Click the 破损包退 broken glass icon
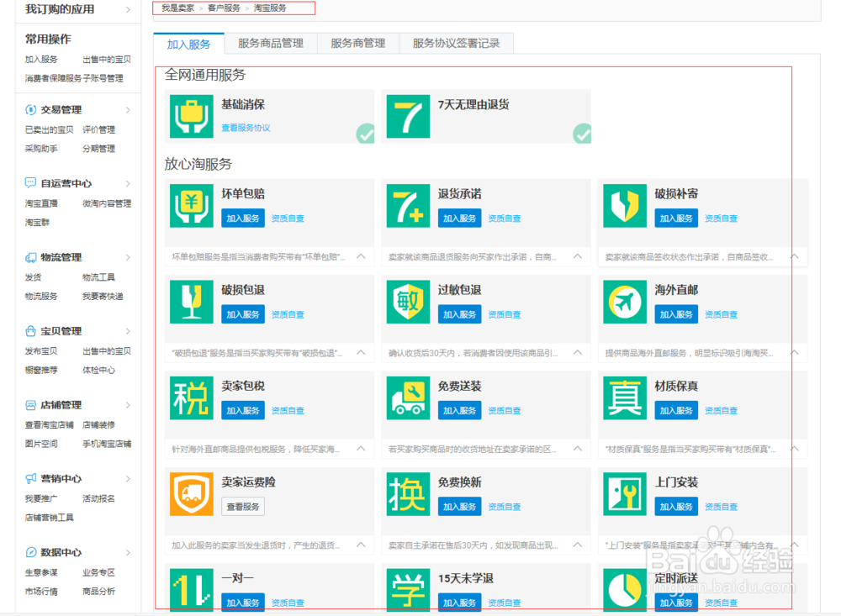841x616 pixels. [x=192, y=302]
